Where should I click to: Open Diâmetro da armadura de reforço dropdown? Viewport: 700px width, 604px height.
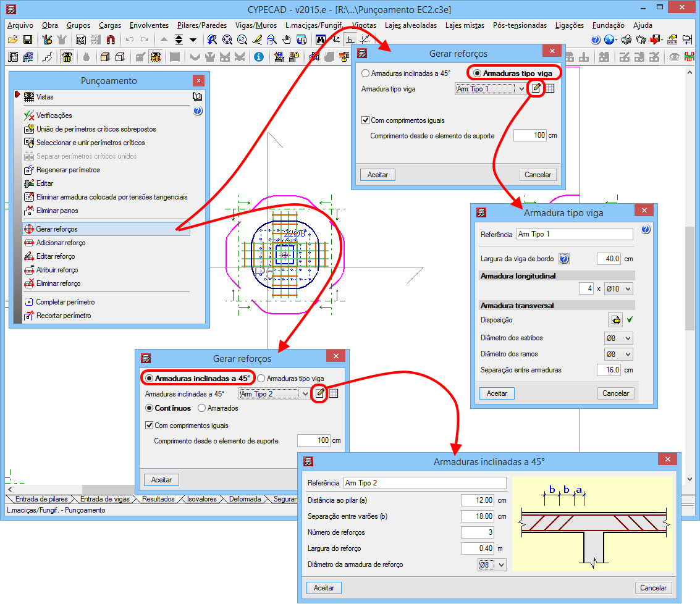[x=492, y=564]
